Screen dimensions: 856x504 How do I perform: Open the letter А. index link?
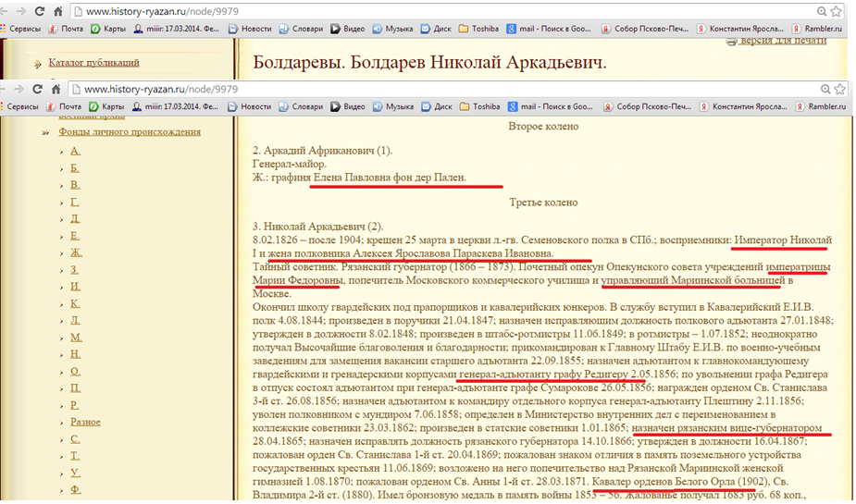pos(75,151)
